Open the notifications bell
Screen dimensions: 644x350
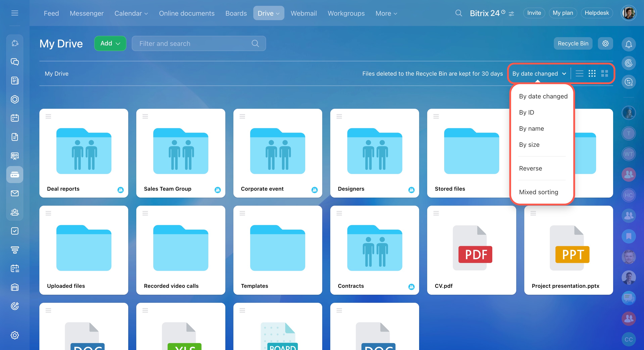(x=629, y=44)
